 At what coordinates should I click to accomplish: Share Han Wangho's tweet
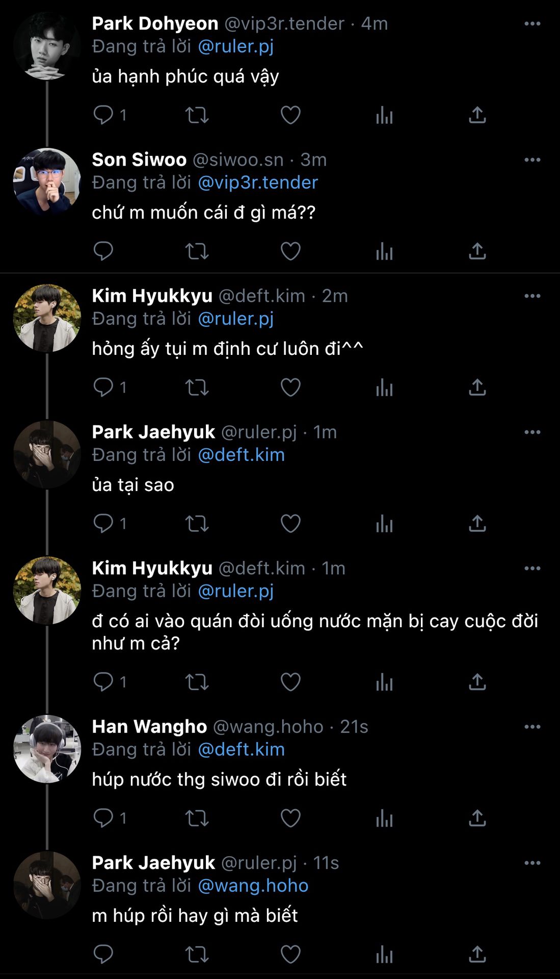pos(477,818)
